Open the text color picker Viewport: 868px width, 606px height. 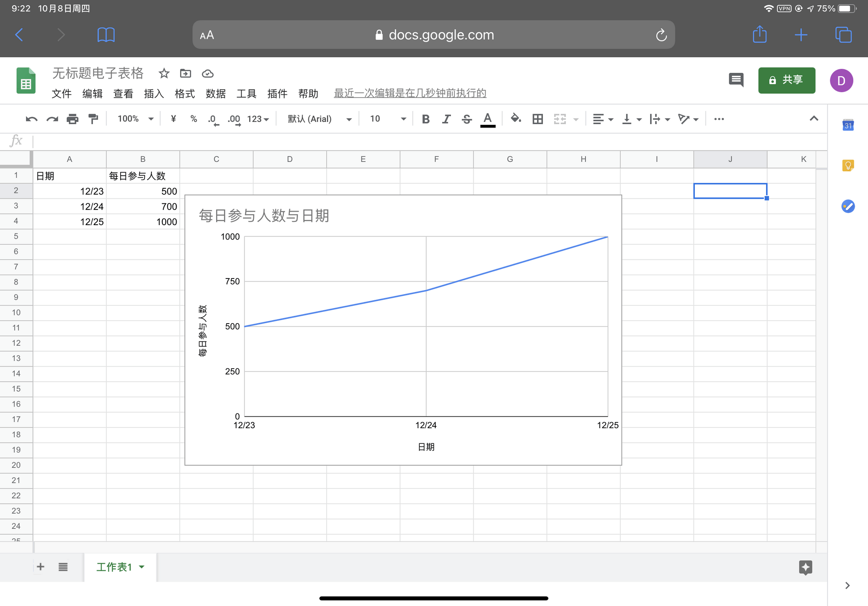click(488, 119)
